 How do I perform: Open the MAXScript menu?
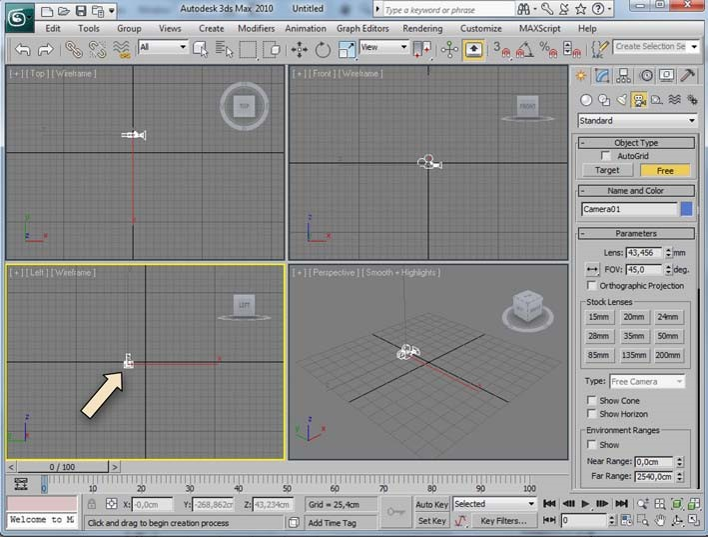(540, 28)
